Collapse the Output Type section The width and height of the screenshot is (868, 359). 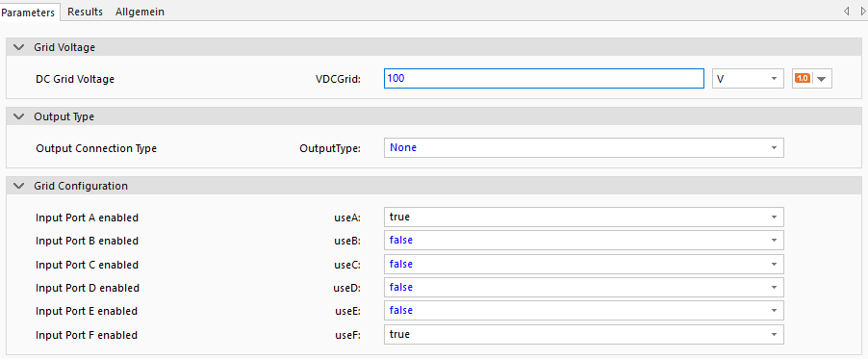point(19,116)
